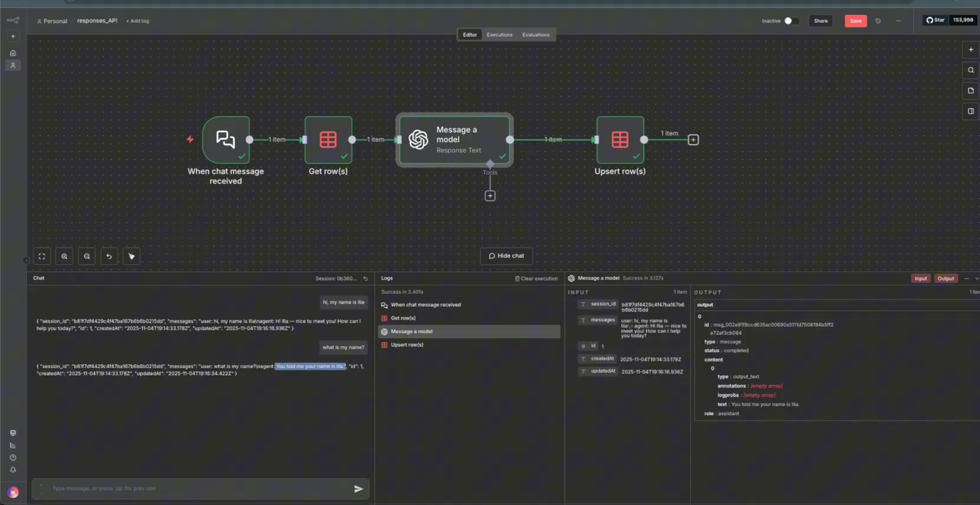The image size is (980, 505).
Task: Click the updatedAt value in input panel
Action: pos(652,372)
